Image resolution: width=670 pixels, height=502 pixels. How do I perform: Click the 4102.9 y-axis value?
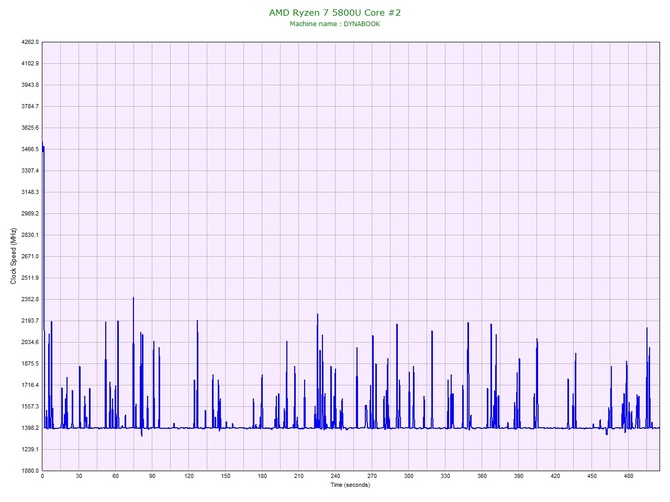30,64
